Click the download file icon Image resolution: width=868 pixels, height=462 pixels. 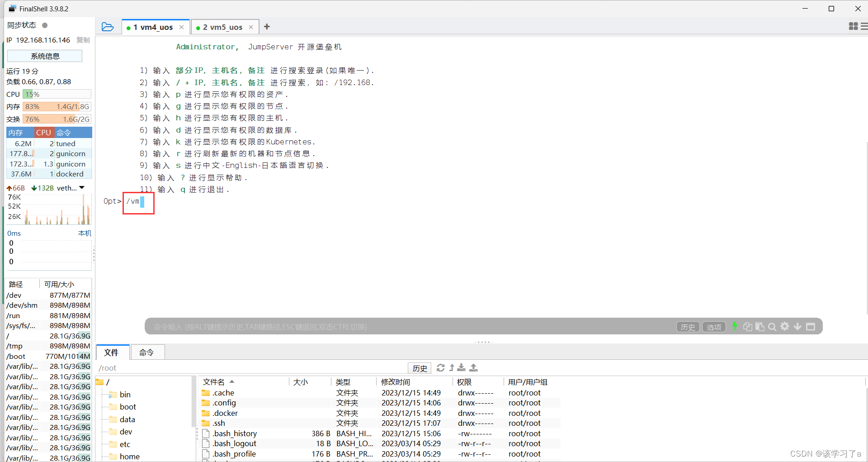click(462, 367)
